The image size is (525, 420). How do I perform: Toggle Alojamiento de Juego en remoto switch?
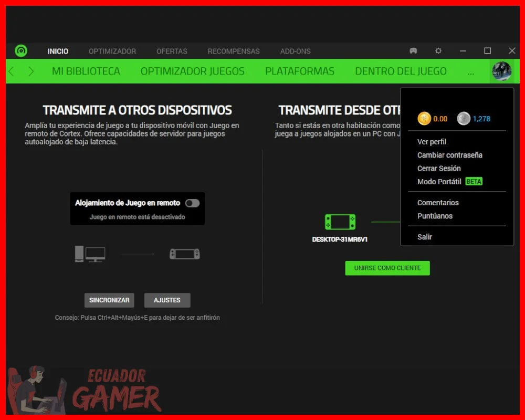193,203
